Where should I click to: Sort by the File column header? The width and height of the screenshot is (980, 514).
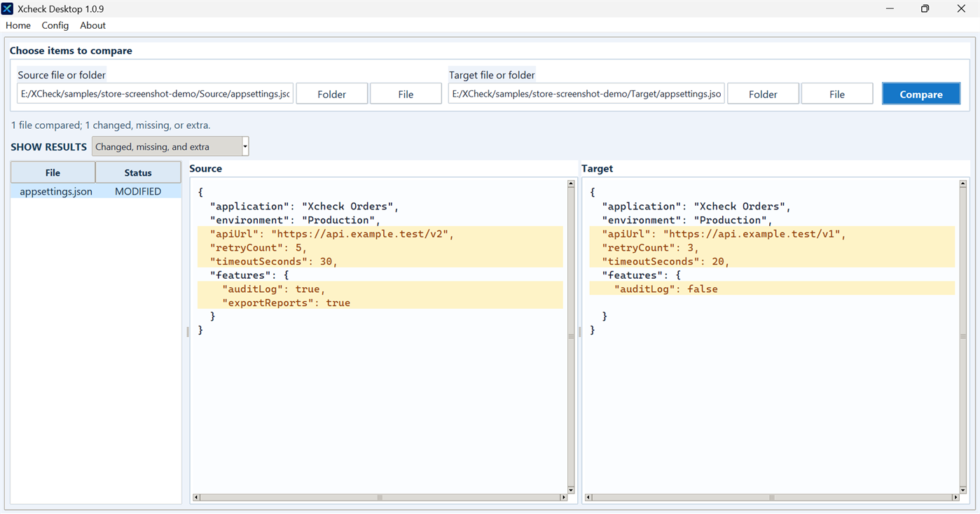pyautogui.click(x=53, y=172)
